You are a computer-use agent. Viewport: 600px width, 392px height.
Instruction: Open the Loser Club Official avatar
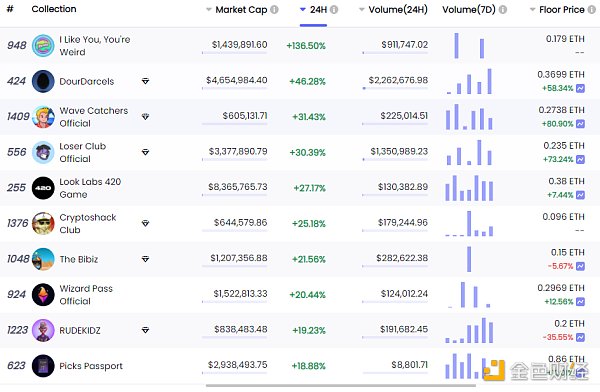tap(43, 152)
